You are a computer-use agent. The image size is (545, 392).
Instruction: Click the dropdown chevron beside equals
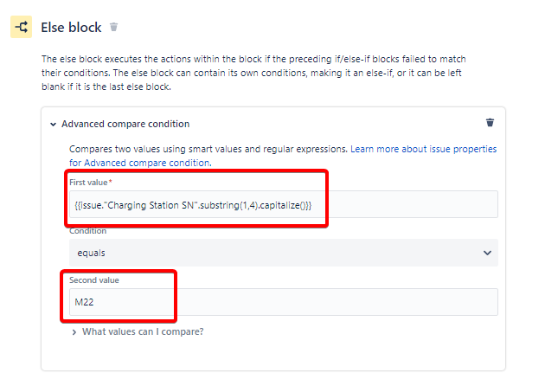coord(487,253)
